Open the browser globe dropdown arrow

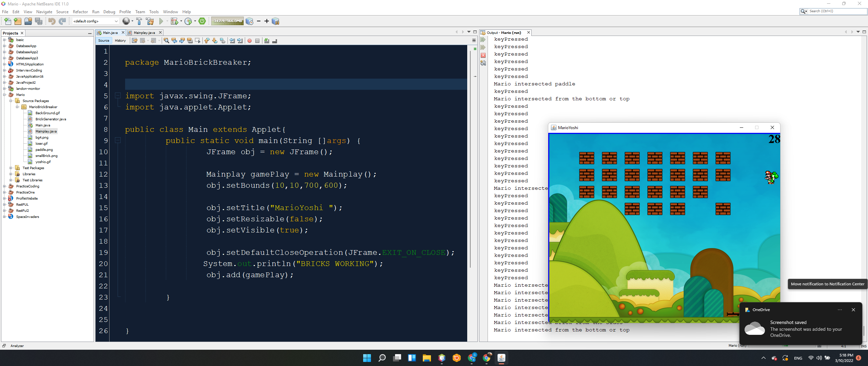(132, 21)
